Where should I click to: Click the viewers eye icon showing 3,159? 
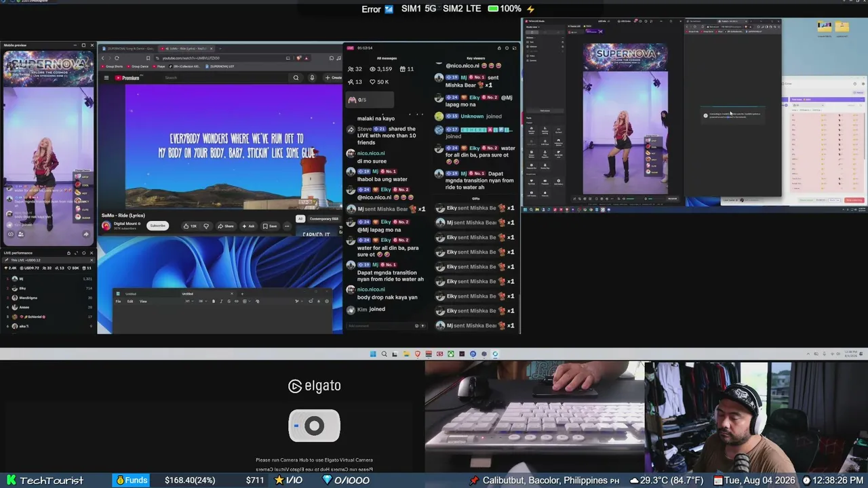pyautogui.click(x=372, y=69)
